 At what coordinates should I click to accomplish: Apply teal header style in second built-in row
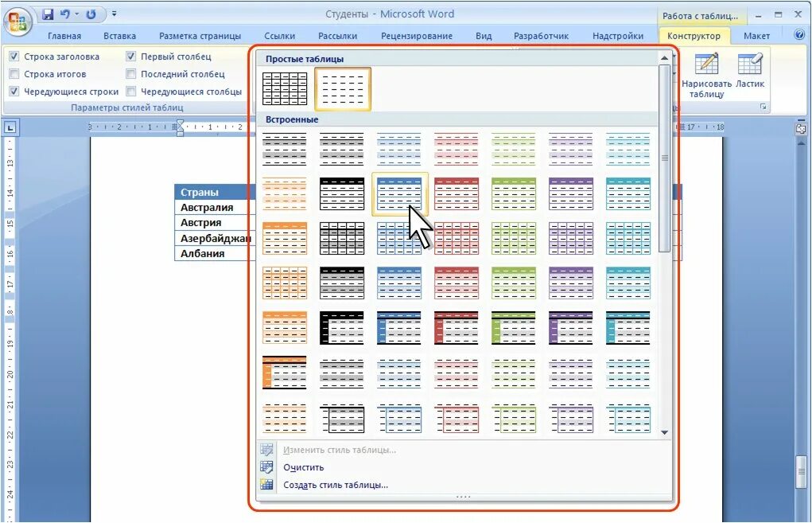coord(628,193)
